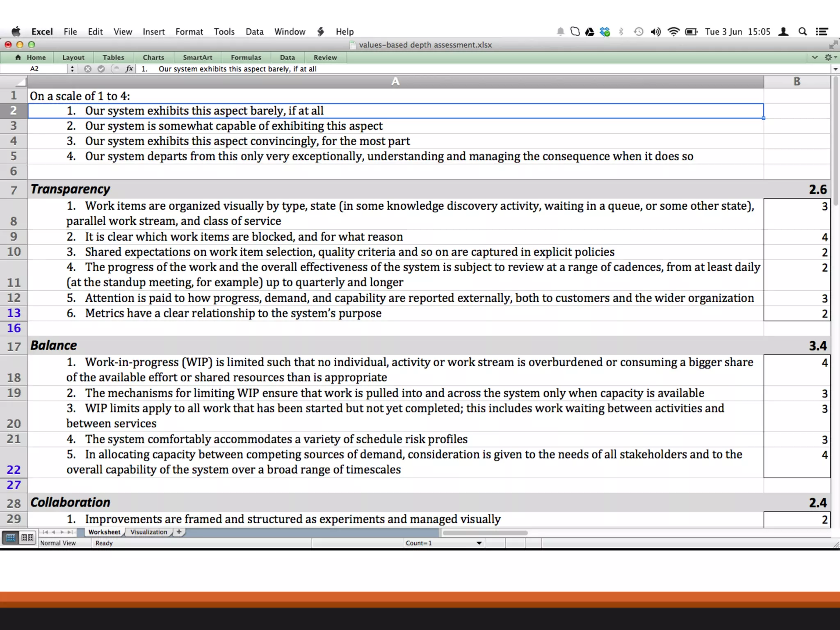
Task: Select the column A header
Action: (395, 82)
